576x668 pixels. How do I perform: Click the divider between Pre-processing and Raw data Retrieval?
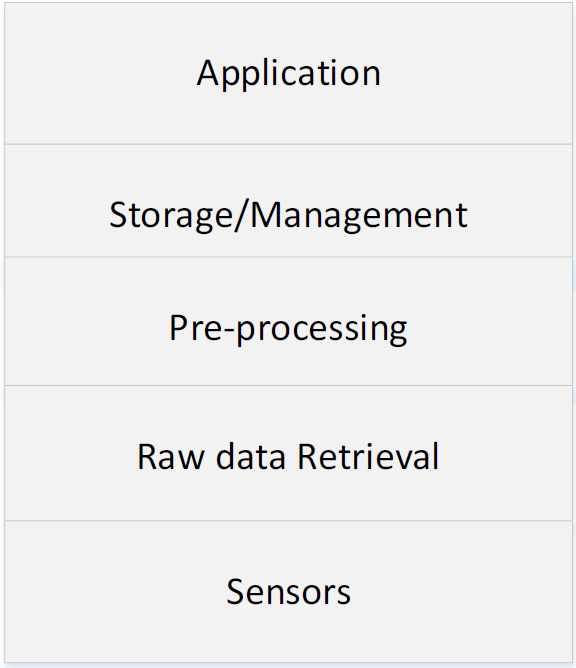click(288, 386)
